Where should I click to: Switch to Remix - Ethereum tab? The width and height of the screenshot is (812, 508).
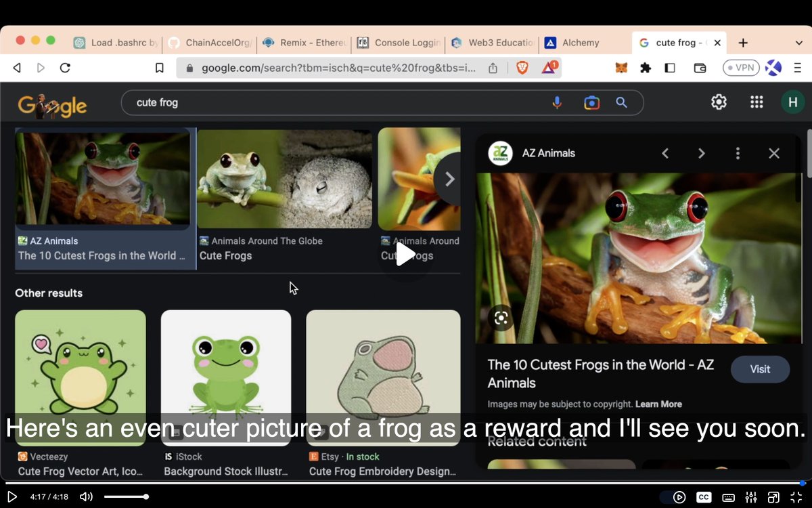point(303,42)
